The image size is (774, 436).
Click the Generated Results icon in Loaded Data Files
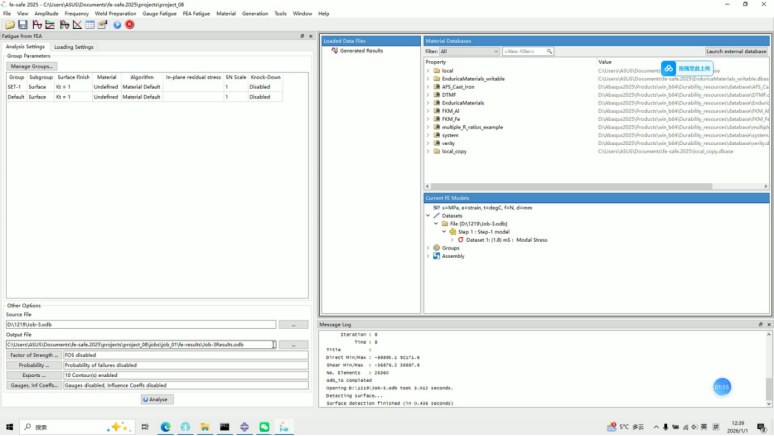tap(335, 50)
